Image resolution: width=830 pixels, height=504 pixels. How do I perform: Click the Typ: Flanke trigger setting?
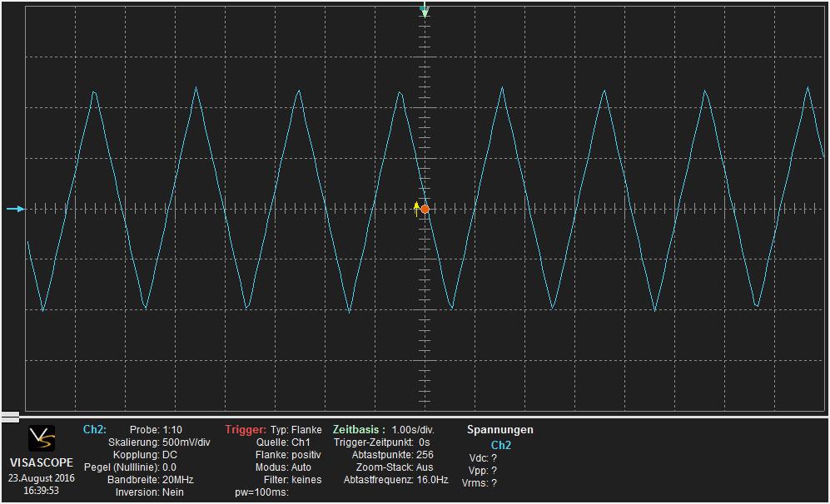pyautogui.click(x=296, y=430)
